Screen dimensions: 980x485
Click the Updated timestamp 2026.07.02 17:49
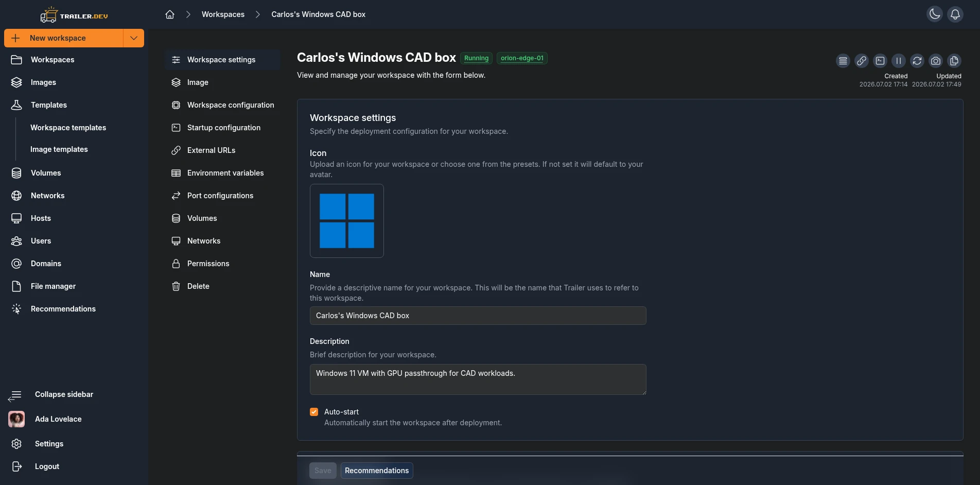point(937,84)
